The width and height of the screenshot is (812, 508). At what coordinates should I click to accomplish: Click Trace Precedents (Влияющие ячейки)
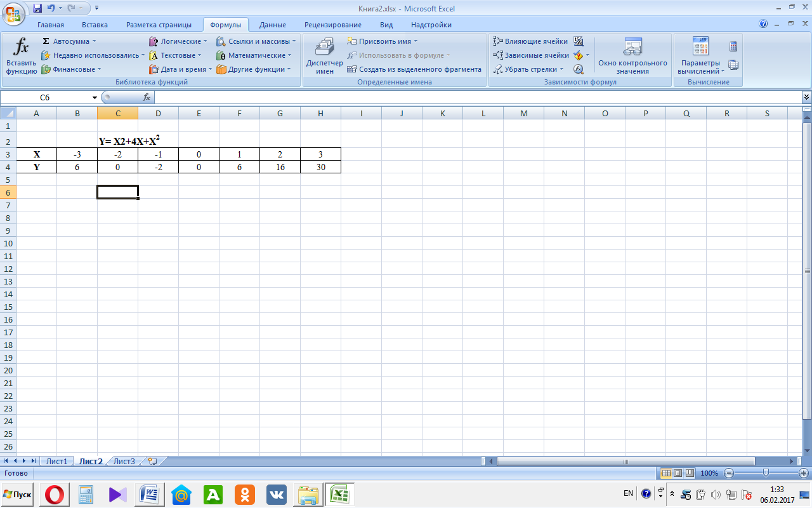coord(531,41)
